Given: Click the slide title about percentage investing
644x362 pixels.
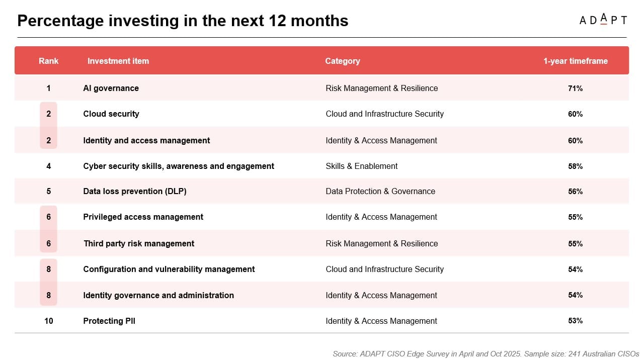Looking at the screenshot, I should (x=183, y=21).
